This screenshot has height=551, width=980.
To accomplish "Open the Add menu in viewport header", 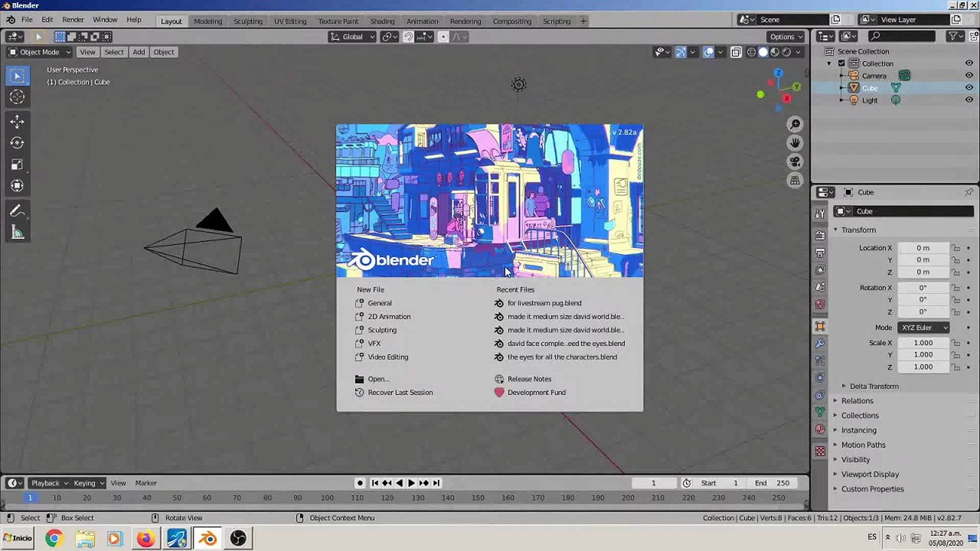I will (x=139, y=52).
